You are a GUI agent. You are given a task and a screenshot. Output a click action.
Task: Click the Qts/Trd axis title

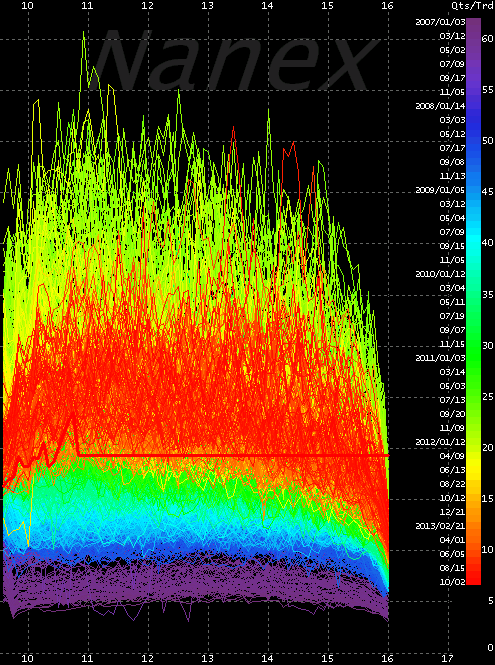coord(474,6)
